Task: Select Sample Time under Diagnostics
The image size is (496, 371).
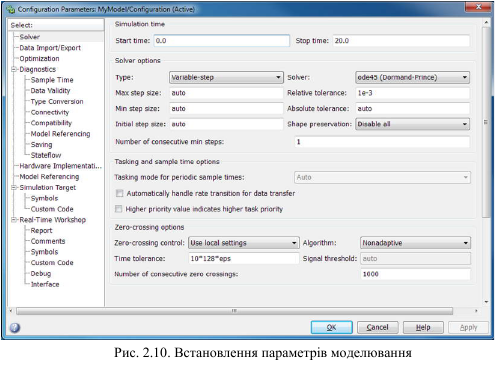Action: click(52, 80)
